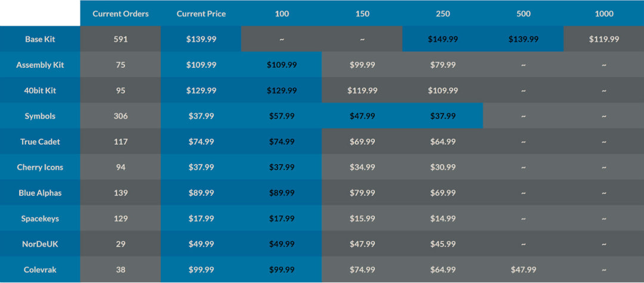644x283 pixels.
Task: Click the 40bit Kit row label
Action: (40, 91)
